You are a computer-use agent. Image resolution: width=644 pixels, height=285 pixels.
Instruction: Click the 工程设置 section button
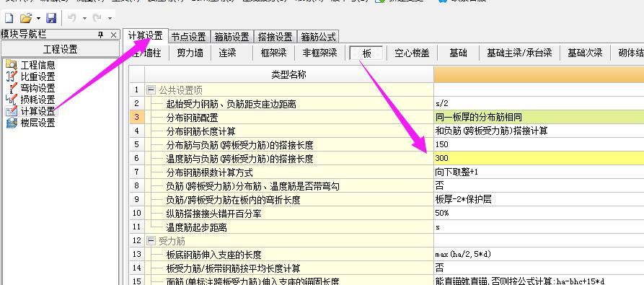60,50
